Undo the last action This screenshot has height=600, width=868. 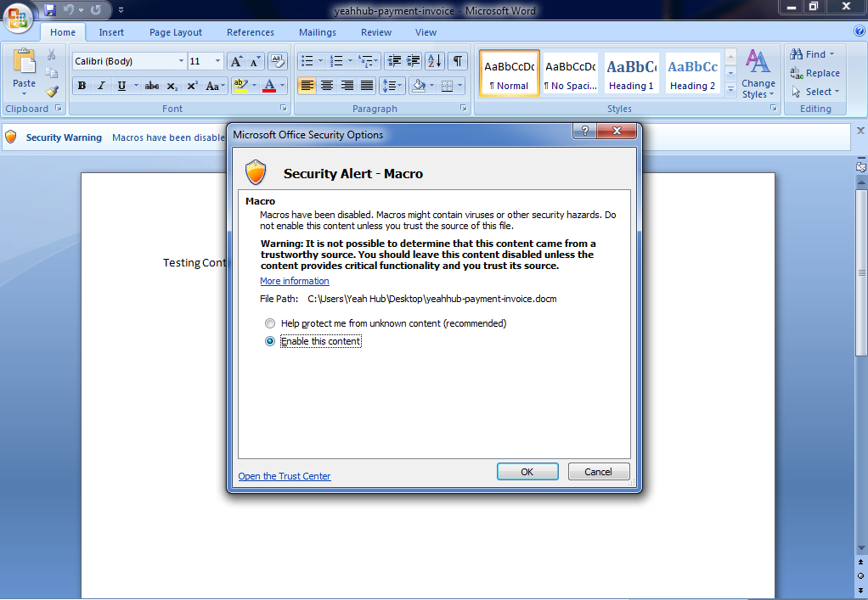click(69, 10)
